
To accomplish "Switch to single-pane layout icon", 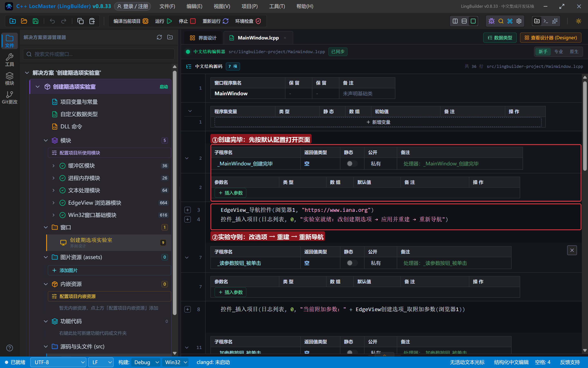I will click(x=473, y=21).
